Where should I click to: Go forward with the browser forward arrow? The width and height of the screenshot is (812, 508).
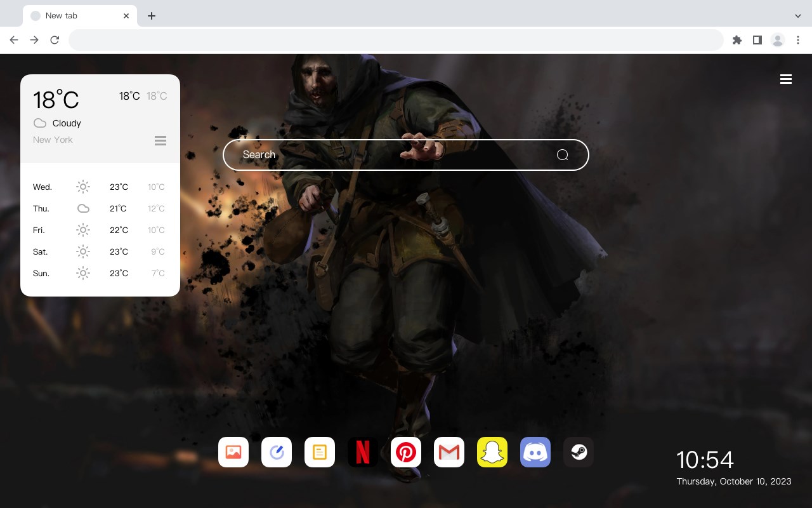pyautogui.click(x=34, y=40)
